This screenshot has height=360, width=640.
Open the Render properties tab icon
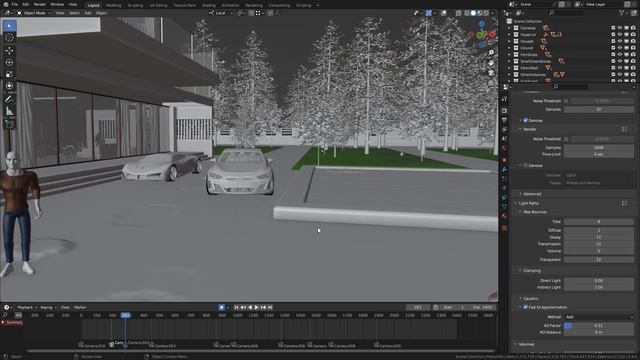(504, 111)
